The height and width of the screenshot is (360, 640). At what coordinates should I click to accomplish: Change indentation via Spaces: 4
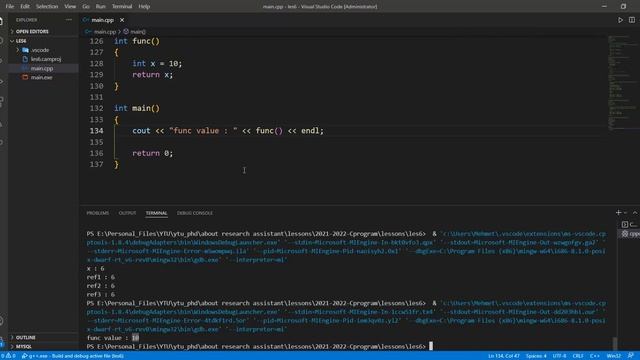click(x=536, y=356)
